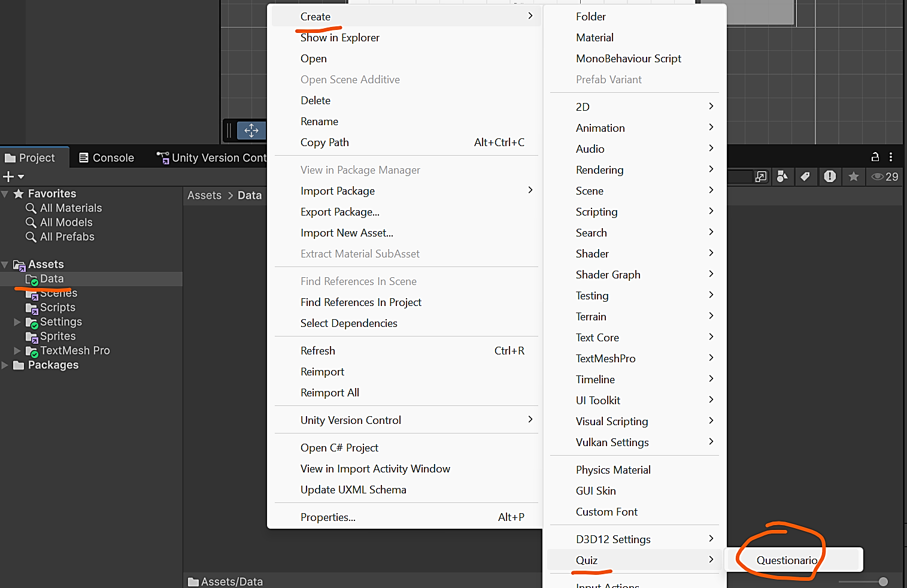
Task: Collapse the Favorites section
Action: [5, 194]
